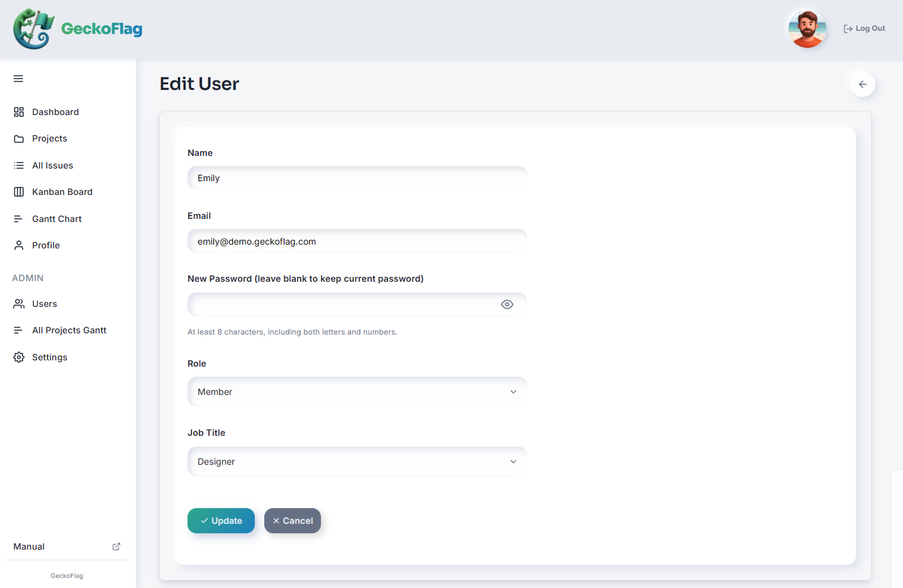Click the back arrow button
903x588 pixels.
click(x=863, y=84)
